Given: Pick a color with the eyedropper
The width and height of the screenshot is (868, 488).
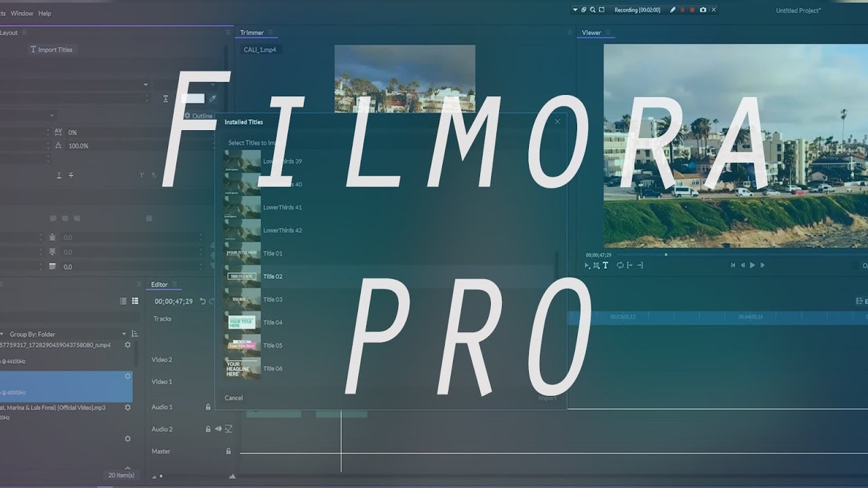Looking at the screenshot, I should tap(212, 98).
